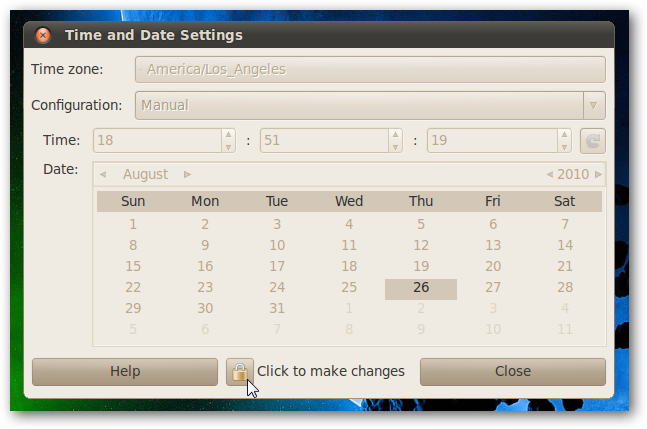
Task: Decrease the seconds value with down arrow
Action: 564,147
